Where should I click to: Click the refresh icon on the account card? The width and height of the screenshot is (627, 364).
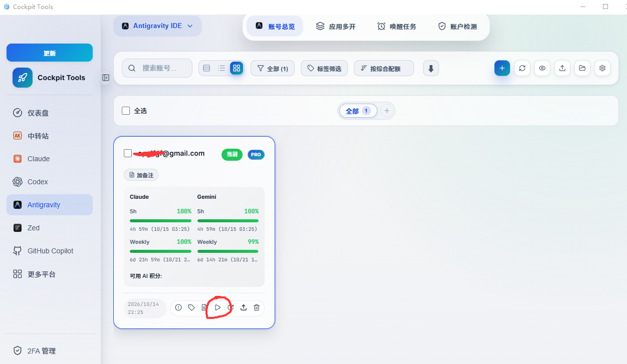[x=231, y=307]
